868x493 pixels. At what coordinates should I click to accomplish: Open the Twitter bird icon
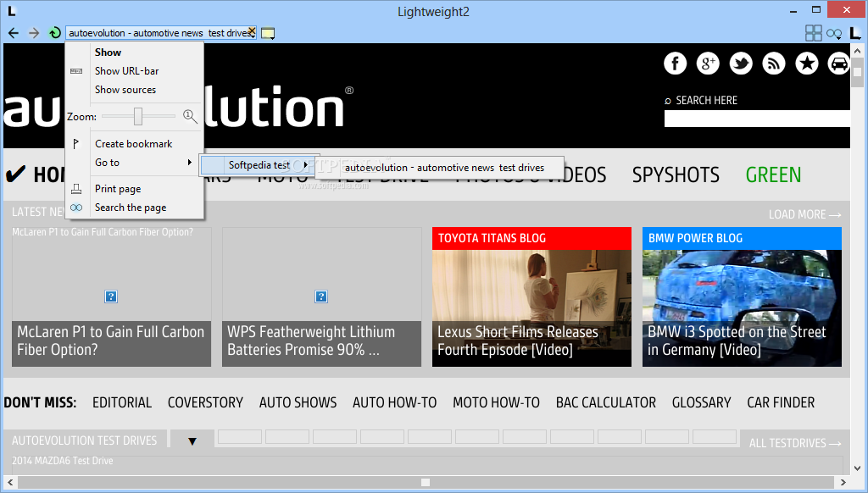click(x=741, y=64)
